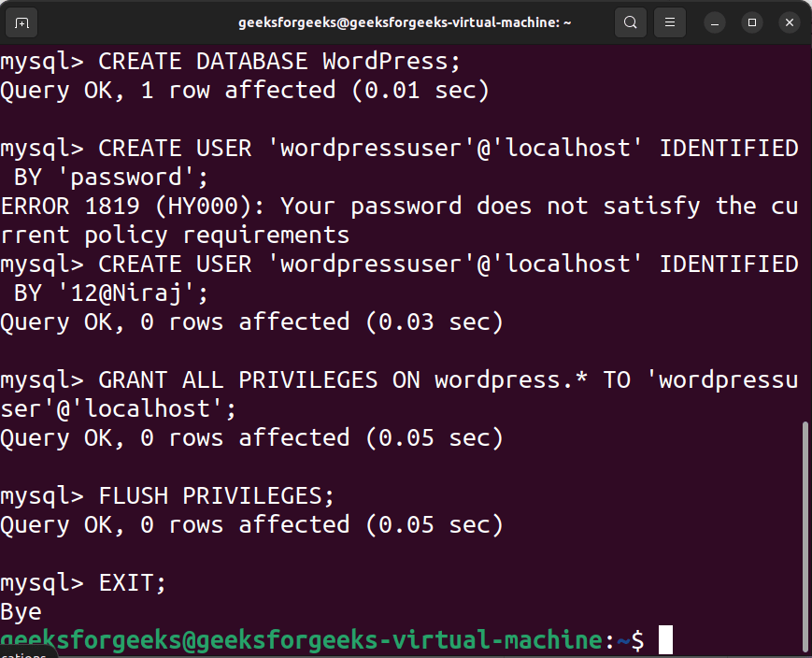The width and height of the screenshot is (812, 658).
Task: Open the hamburger main menu
Action: pyautogui.click(x=669, y=21)
